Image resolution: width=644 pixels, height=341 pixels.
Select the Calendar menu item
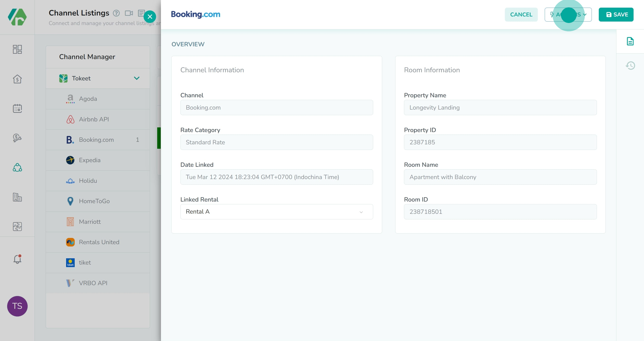tap(17, 108)
